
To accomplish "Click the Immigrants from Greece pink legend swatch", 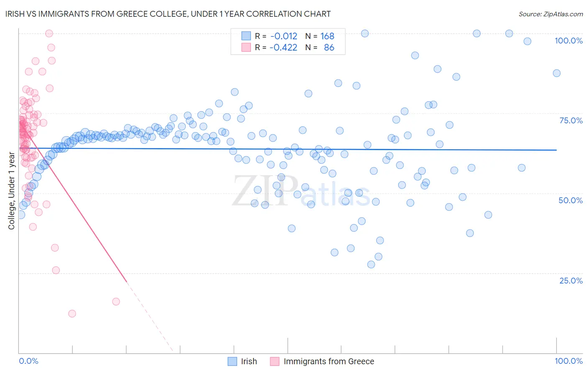I will point(275,361).
